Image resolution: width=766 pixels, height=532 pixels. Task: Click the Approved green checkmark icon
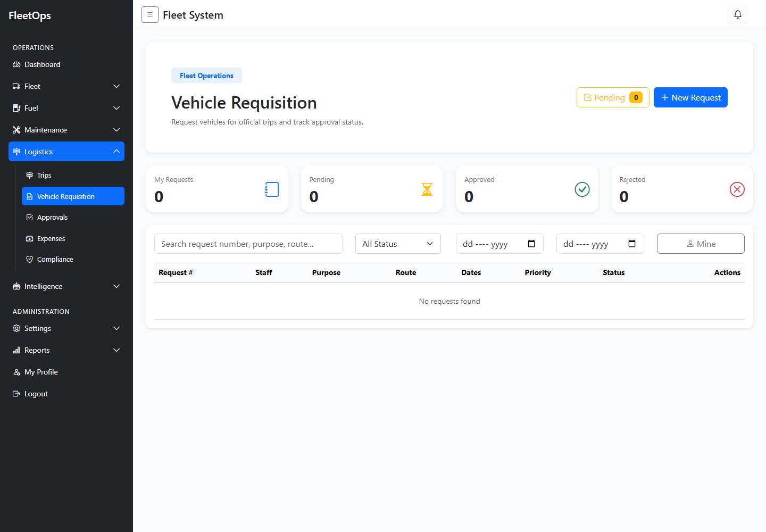(582, 189)
